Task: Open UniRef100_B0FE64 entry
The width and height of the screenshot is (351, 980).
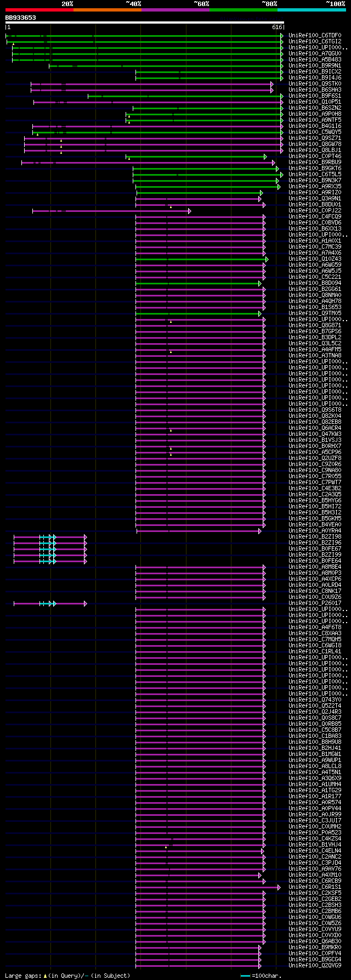Action: 315,561
